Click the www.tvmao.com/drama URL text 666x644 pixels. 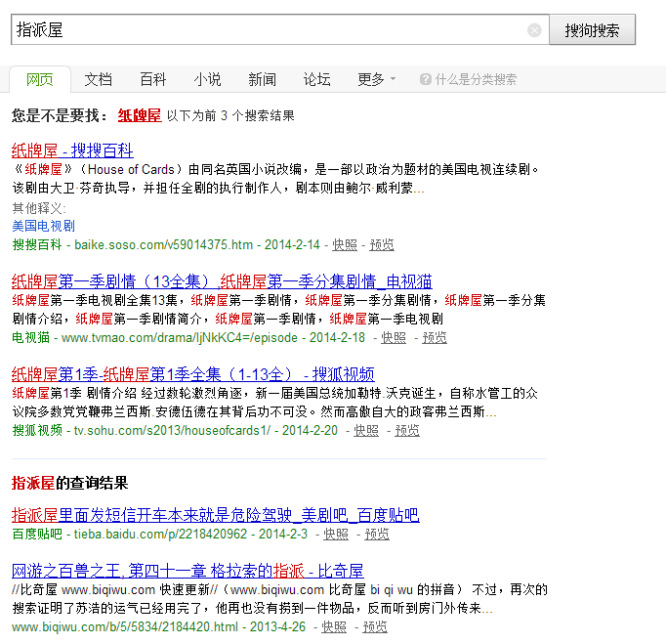(x=180, y=338)
